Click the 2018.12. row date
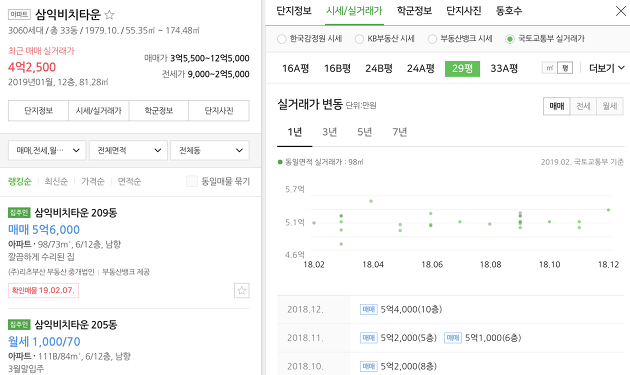630x375 pixels. click(305, 309)
